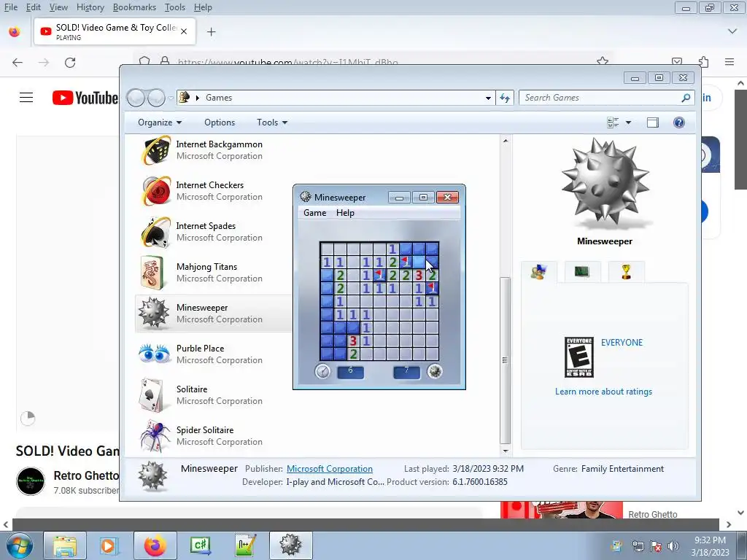The height and width of the screenshot is (560, 747).
Task: Open Windows Explorer from the taskbar
Action: click(65, 545)
